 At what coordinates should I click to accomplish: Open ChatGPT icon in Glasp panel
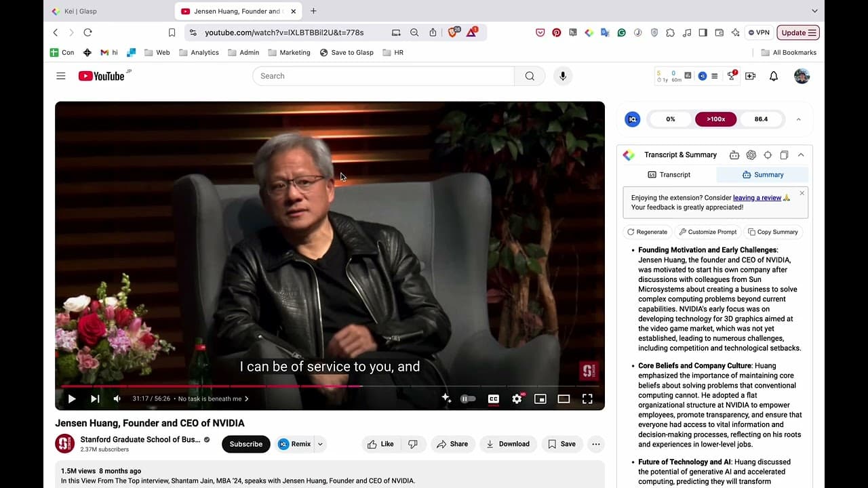(x=751, y=155)
